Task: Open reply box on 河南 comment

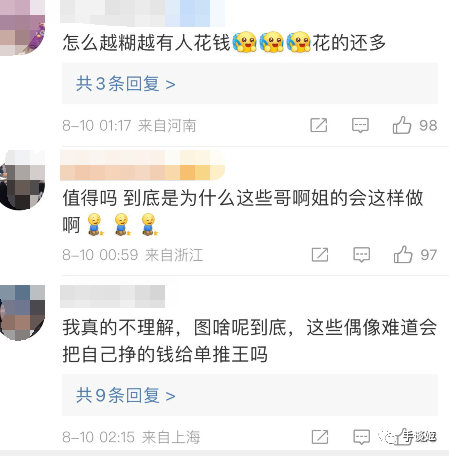Action: [360, 126]
